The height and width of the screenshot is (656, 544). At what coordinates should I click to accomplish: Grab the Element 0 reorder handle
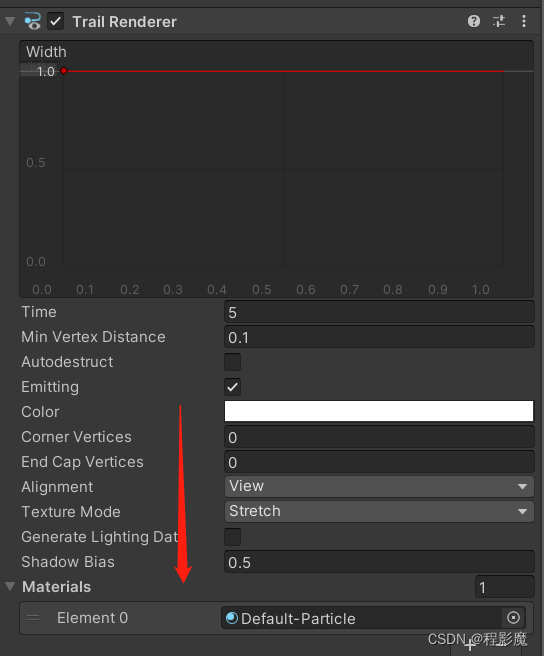pos(33,618)
